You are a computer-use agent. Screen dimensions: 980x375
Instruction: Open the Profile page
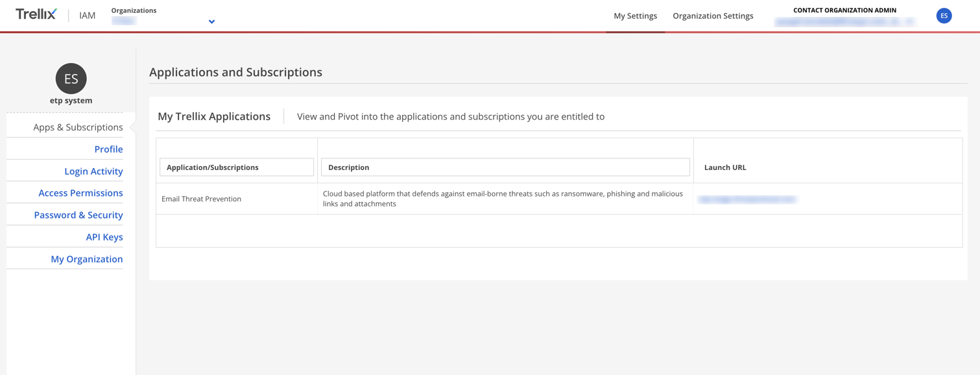click(108, 149)
